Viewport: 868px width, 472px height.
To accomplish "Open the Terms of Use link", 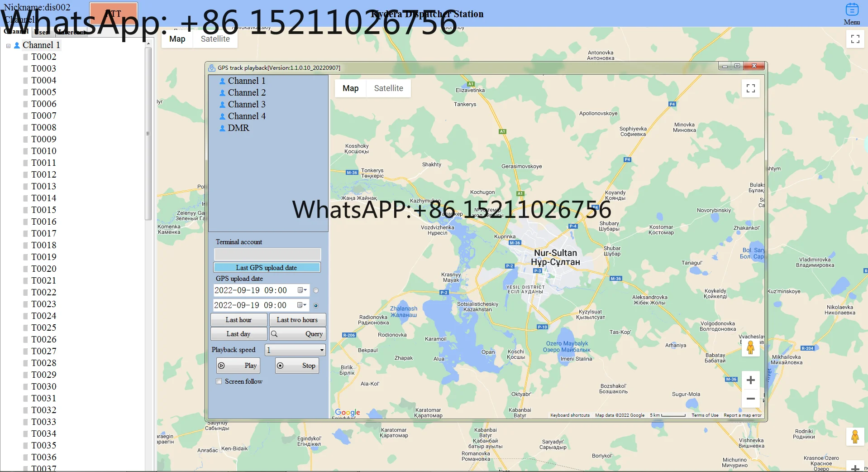I will 705,415.
